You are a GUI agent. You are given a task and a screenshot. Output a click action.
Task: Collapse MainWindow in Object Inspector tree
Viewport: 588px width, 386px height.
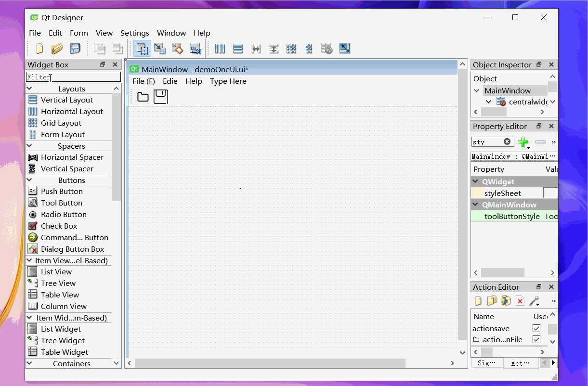[477, 90]
